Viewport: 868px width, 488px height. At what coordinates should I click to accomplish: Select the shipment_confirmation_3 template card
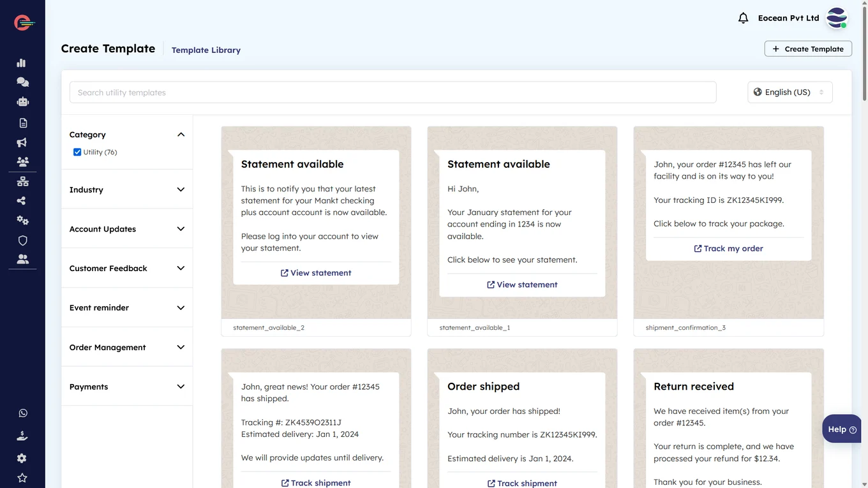pos(728,231)
